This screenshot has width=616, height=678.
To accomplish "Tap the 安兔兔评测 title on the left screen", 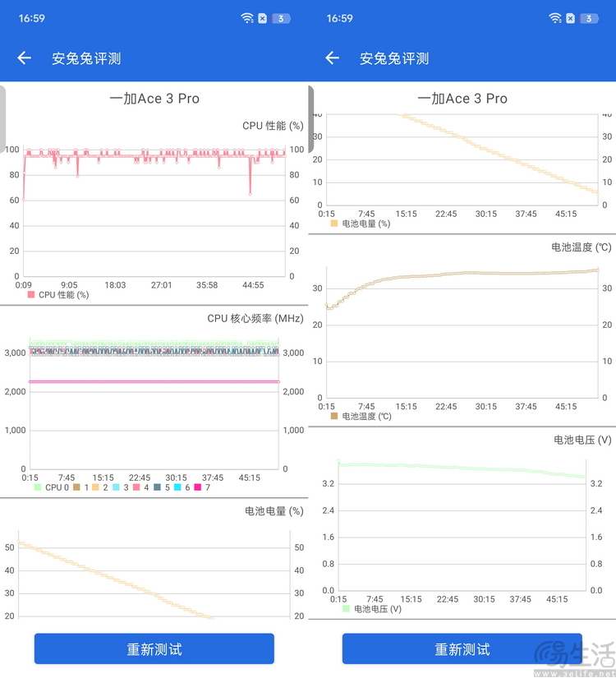I will pos(86,58).
